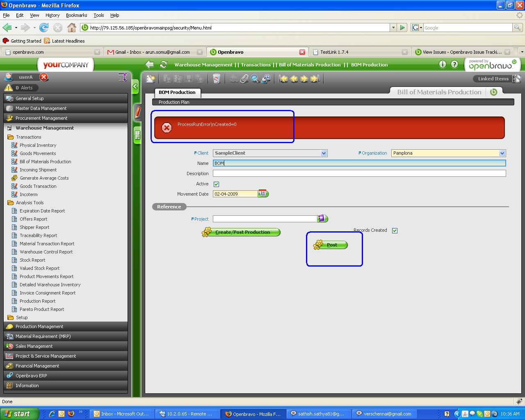525x420 pixels.
Task: Go to the previous record arrow
Action: [x=294, y=79]
